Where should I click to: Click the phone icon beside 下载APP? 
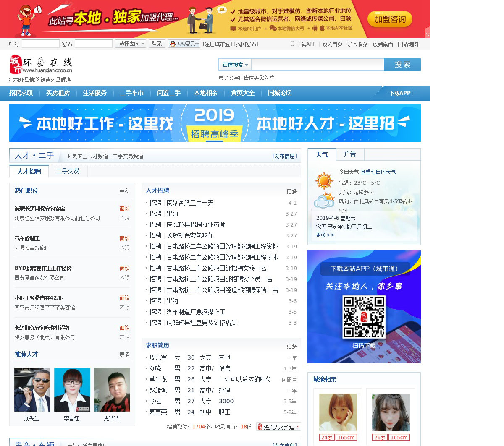292,44
